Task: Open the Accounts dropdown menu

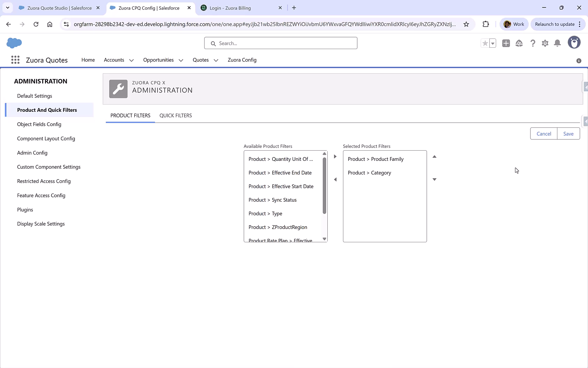Action: [131, 60]
